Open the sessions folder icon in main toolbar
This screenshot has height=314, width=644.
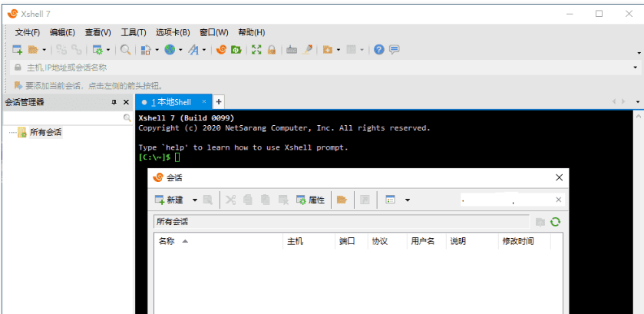33,50
